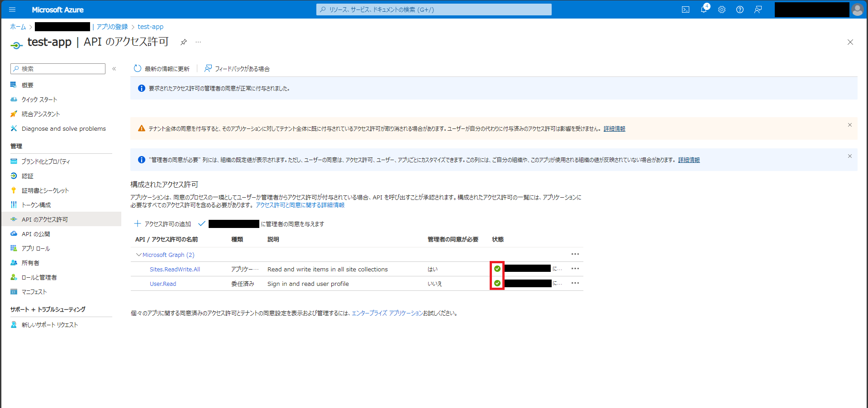Collapse the left navigation menu
The height and width of the screenshot is (408, 868).
114,69
